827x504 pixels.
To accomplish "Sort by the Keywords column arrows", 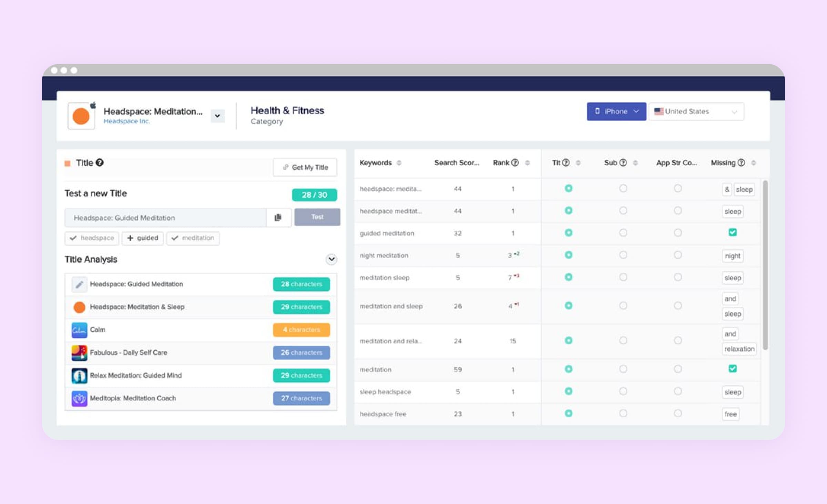I will (399, 163).
